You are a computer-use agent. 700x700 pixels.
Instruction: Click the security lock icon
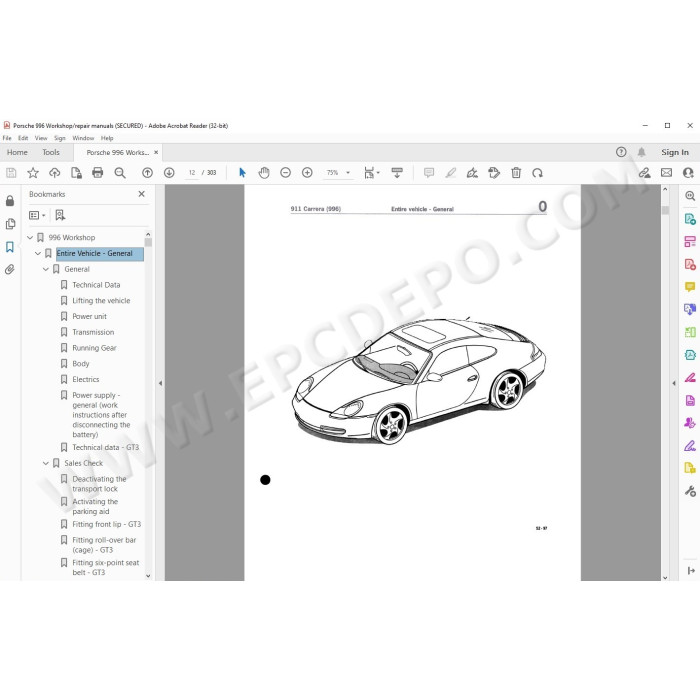click(x=10, y=201)
